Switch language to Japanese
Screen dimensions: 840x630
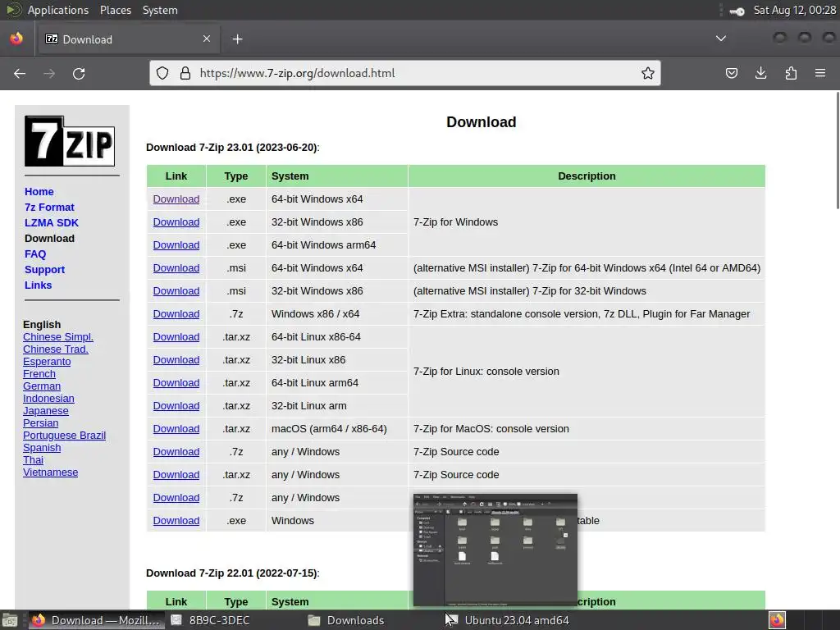coord(46,411)
